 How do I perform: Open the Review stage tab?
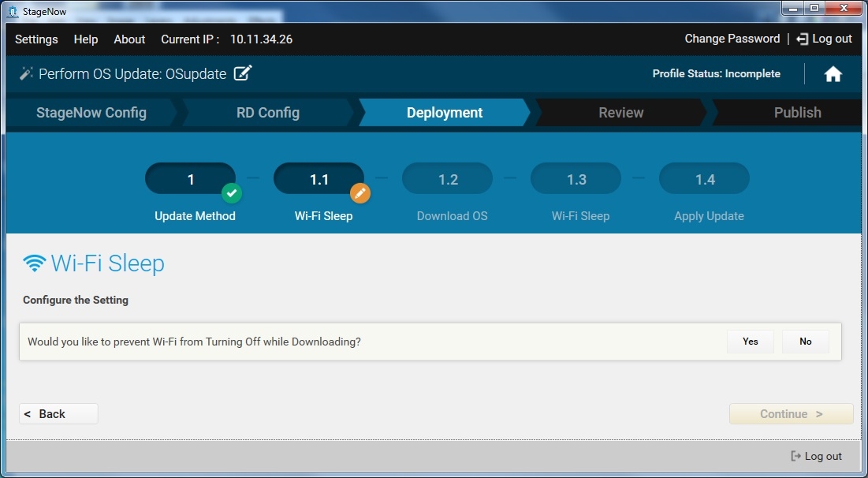coord(620,113)
